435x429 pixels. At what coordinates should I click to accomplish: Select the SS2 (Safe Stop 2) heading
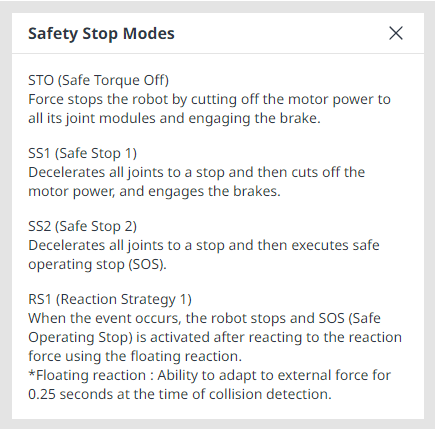[82, 226]
